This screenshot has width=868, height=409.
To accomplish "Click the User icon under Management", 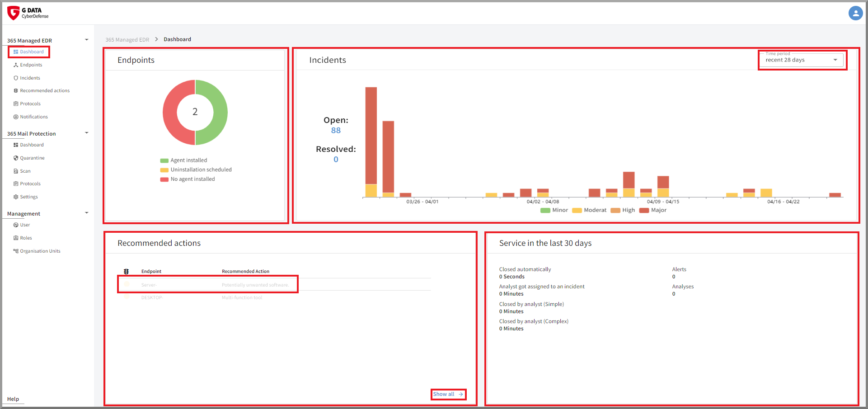I will click(x=16, y=225).
